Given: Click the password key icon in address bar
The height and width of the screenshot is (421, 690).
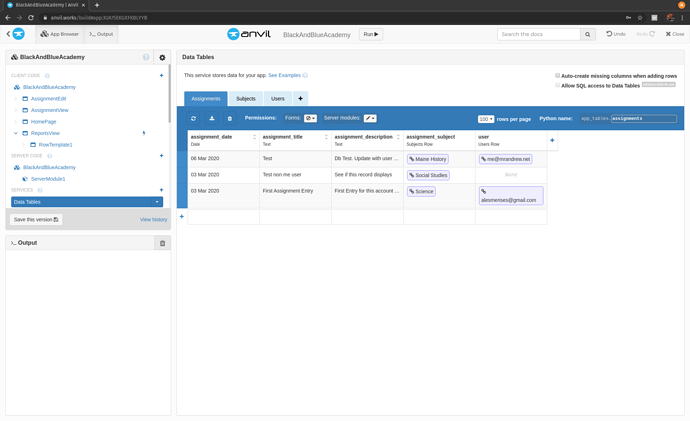Looking at the screenshot, I should [628, 18].
